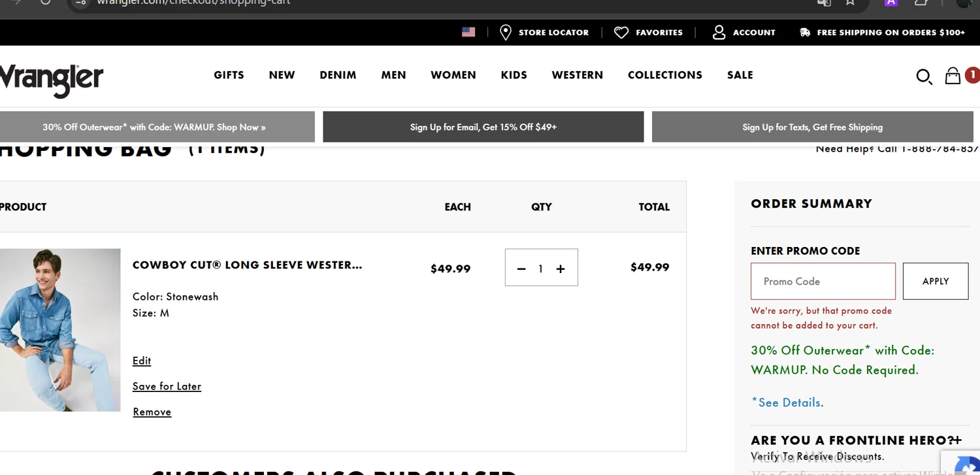Click the free shipping truck icon

click(x=805, y=33)
